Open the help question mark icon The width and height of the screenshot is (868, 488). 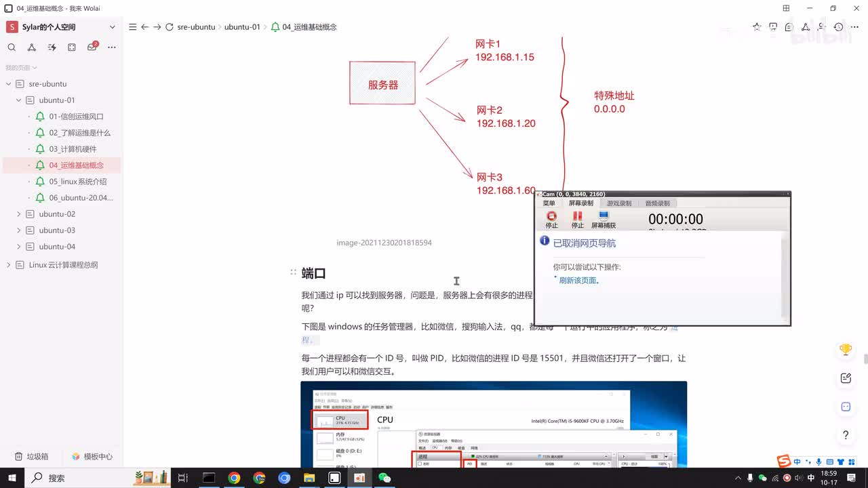[846, 435]
